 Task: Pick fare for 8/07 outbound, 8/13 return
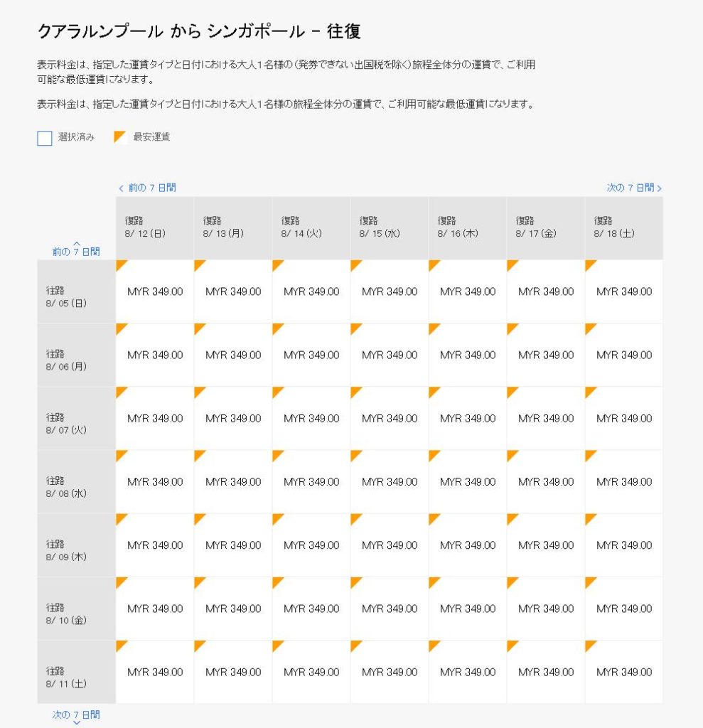coord(233,418)
